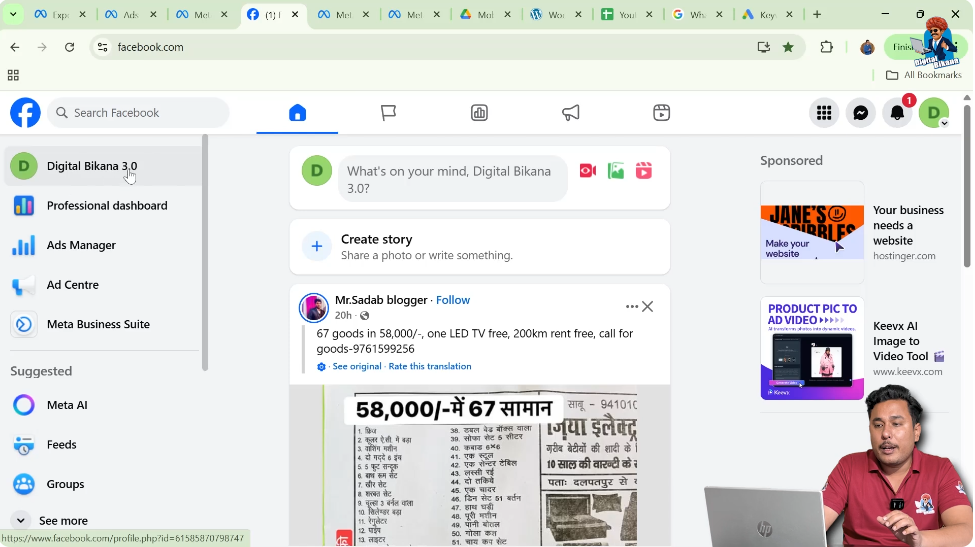Open the Home feed tab

point(297,113)
